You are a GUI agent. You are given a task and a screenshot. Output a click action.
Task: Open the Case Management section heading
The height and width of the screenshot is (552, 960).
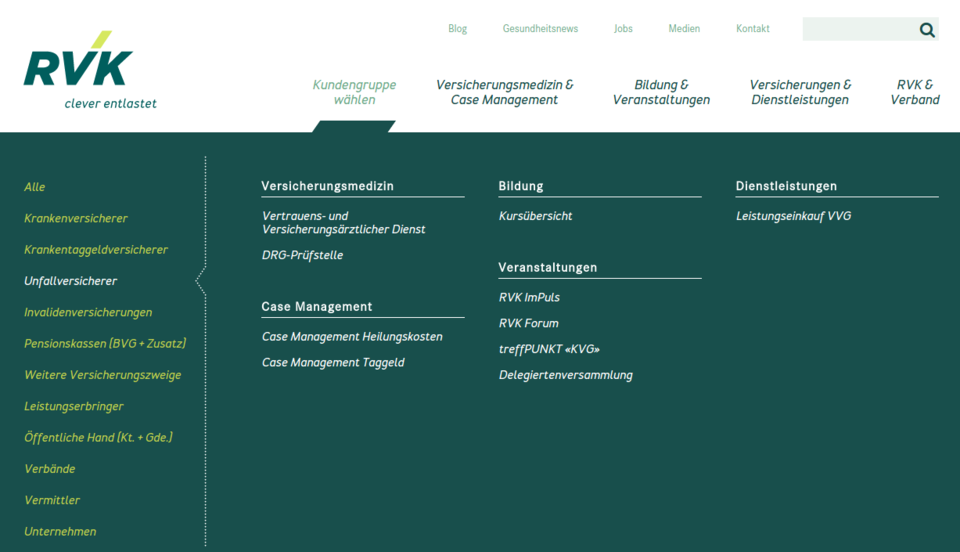pyautogui.click(x=317, y=307)
